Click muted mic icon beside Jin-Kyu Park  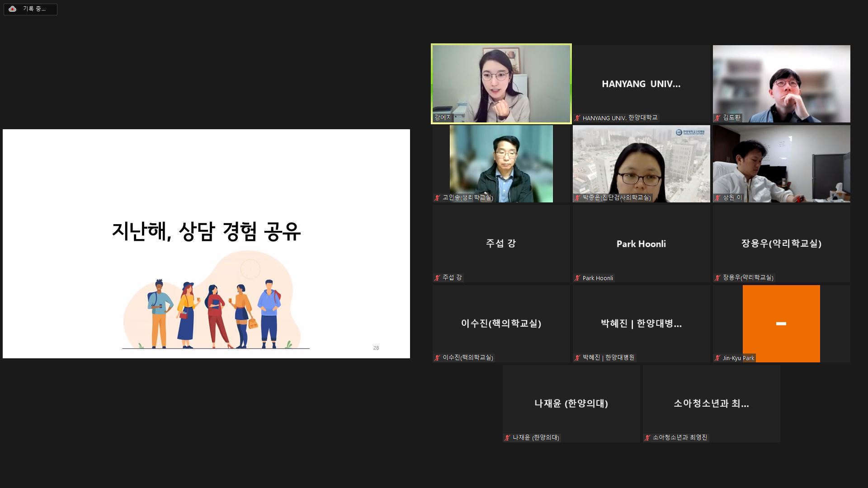(717, 358)
